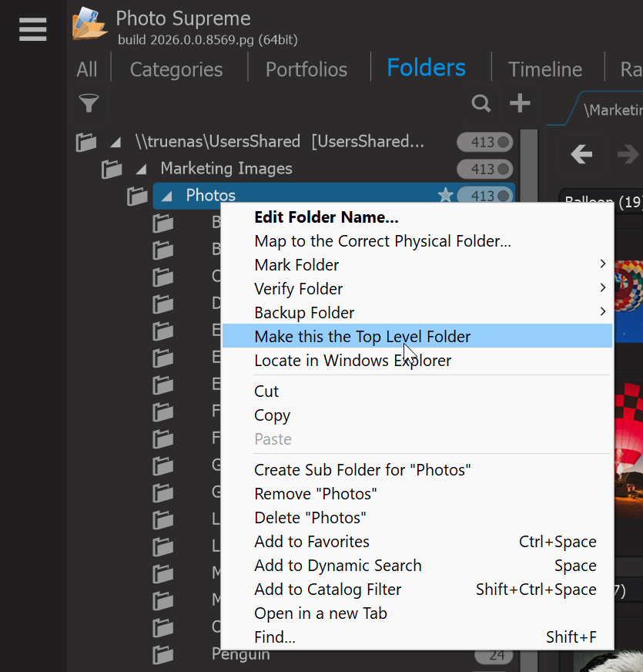Open the Backup Folder menu entry
643x672 pixels.
coord(417,313)
